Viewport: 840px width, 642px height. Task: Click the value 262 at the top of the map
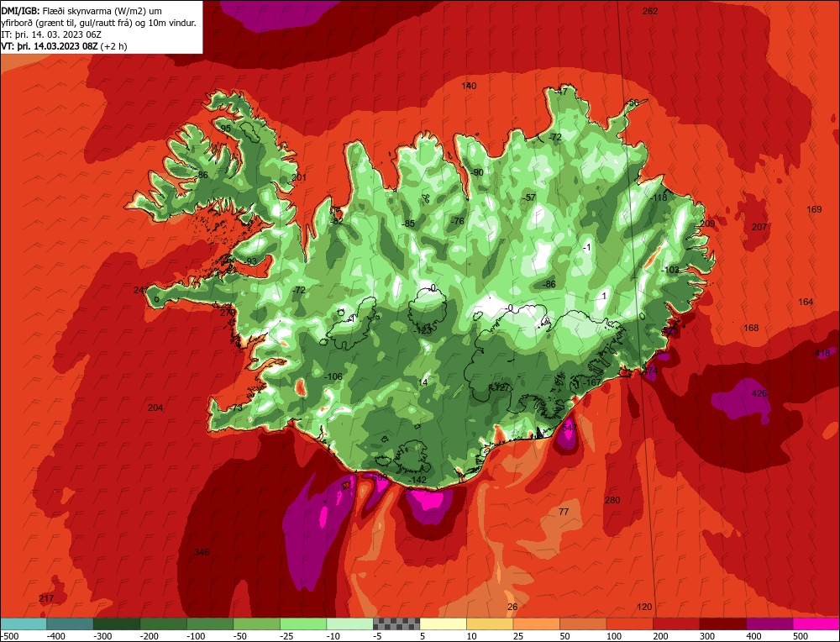pyautogui.click(x=650, y=11)
